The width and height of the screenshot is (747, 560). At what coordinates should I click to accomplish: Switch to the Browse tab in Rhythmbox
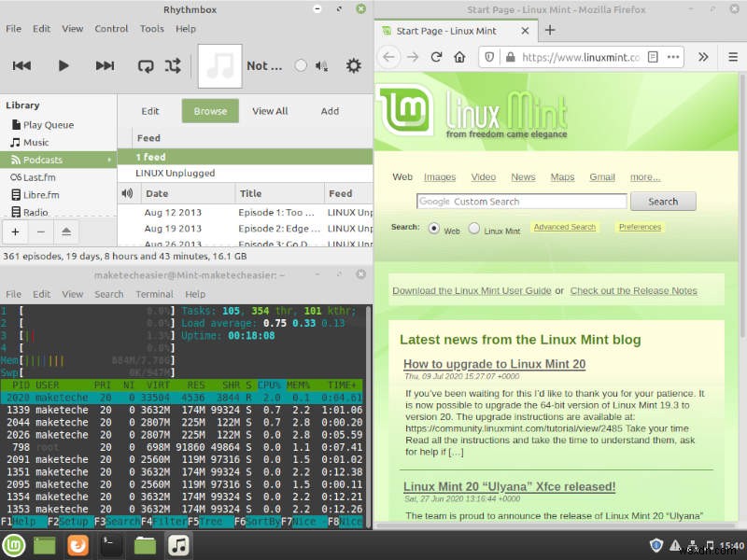[x=210, y=110]
